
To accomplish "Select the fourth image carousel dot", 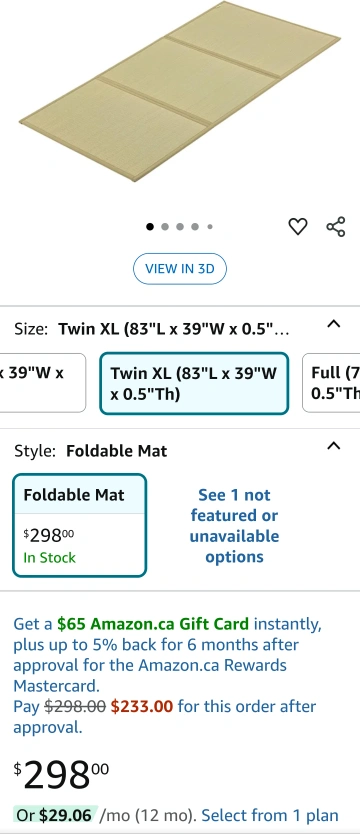I will coord(195,227).
